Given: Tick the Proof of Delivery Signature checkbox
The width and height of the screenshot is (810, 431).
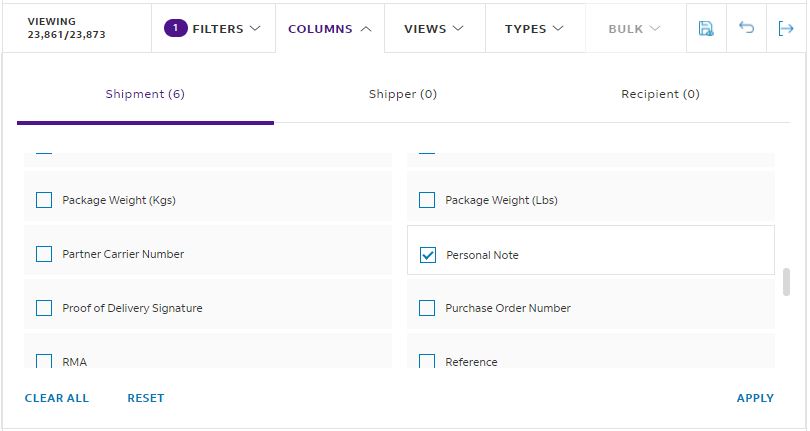Looking at the screenshot, I should pyautogui.click(x=44, y=308).
